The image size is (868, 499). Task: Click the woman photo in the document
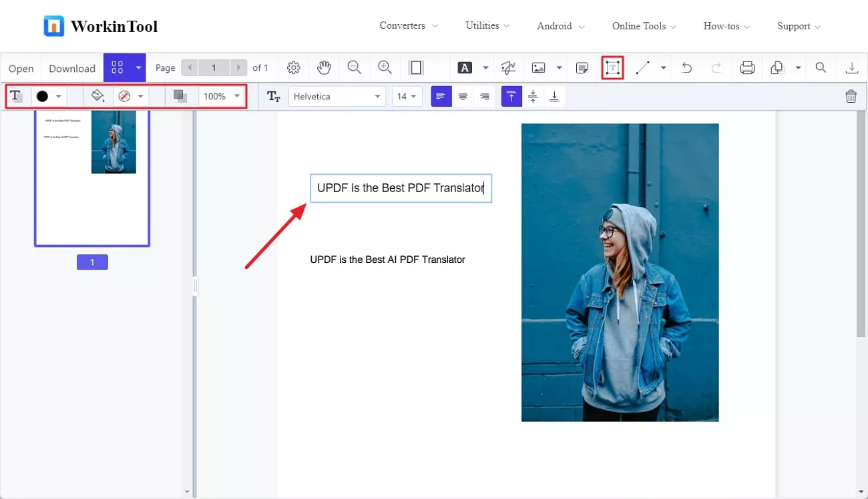click(x=620, y=272)
